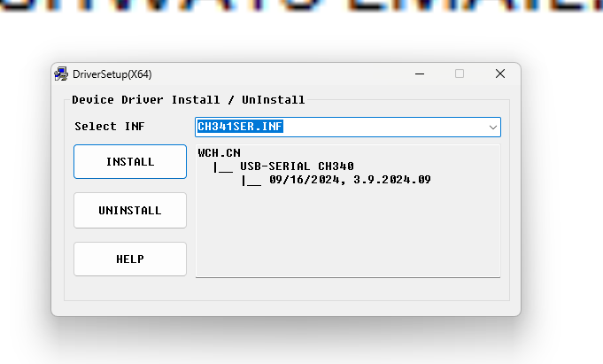Close the DriverSetup(X64) window
603x364 pixels.
[x=500, y=74]
